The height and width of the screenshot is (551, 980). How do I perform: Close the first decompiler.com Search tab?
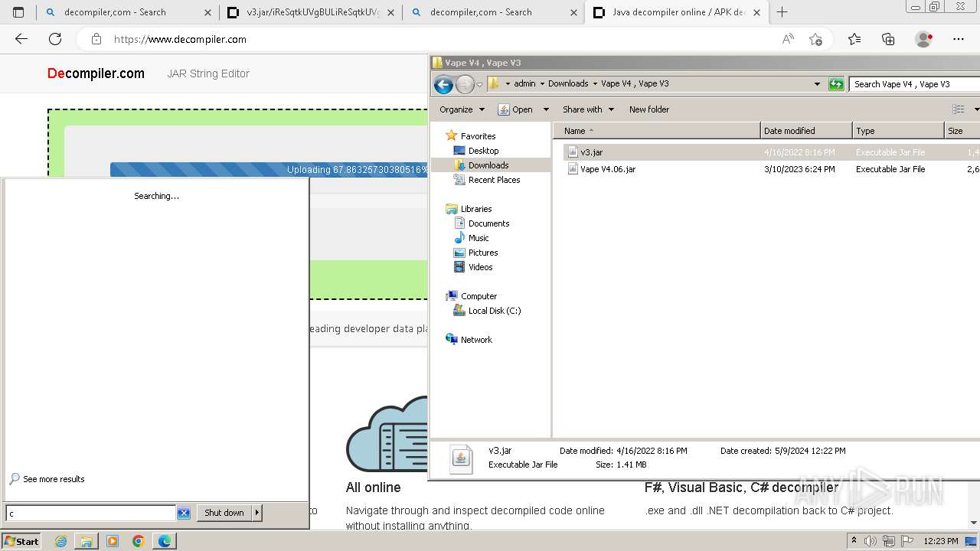pos(207,12)
